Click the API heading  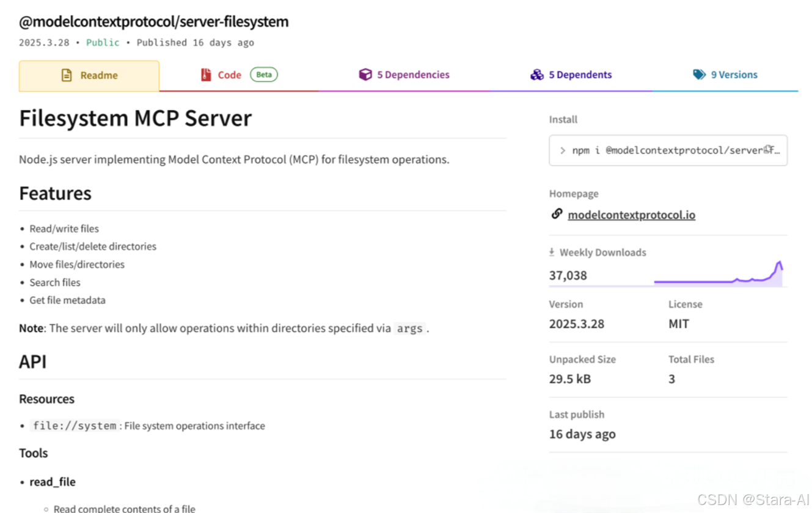click(x=33, y=361)
